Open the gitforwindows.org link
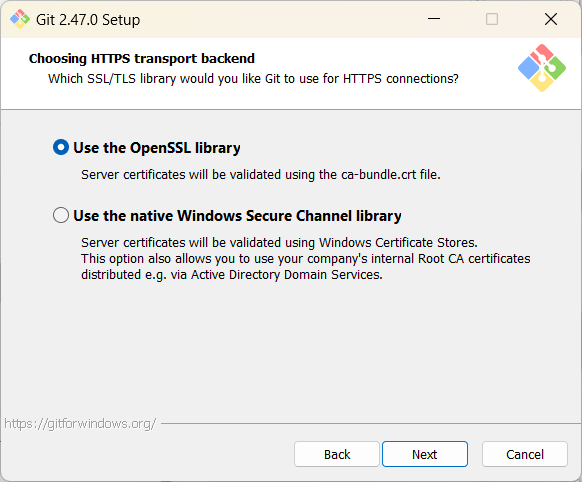Image resolution: width=582 pixels, height=482 pixels. click(80, 423)
